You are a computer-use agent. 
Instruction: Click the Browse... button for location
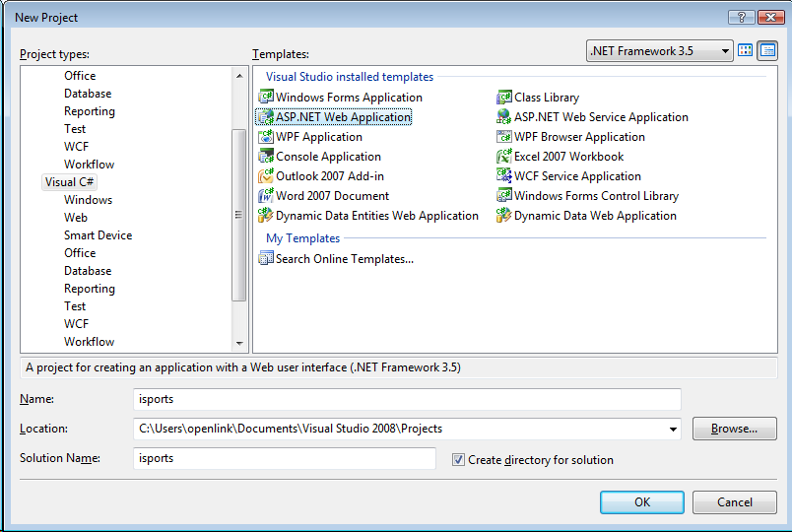click(735, 429)
